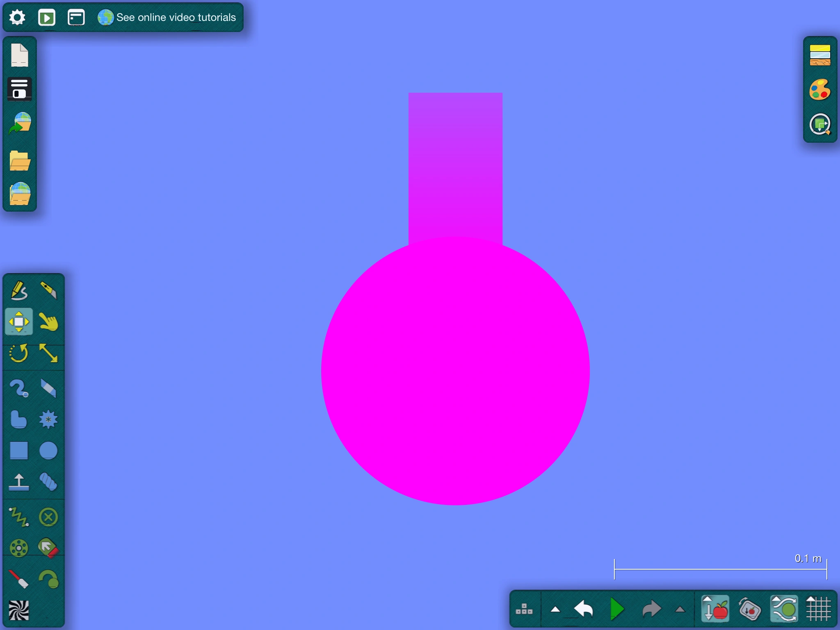Select the Spring tool

[x=19, y=517]
